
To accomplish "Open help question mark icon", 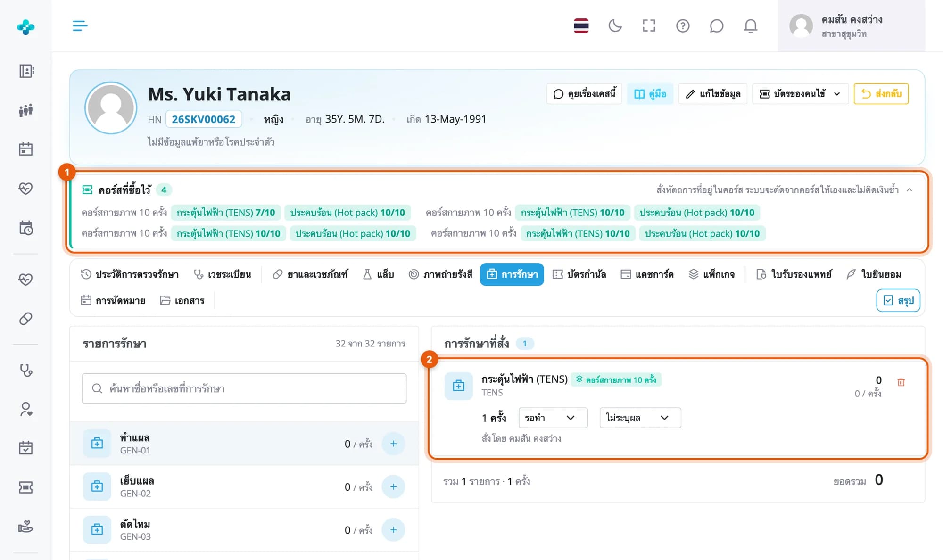I will coord(683,25).
